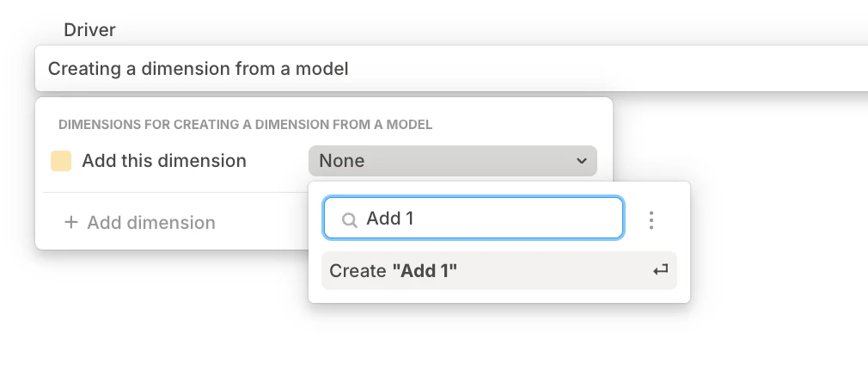Click the Add dimension button
Image resolution: width=868 pixels, height=370 pixels.
140,222
